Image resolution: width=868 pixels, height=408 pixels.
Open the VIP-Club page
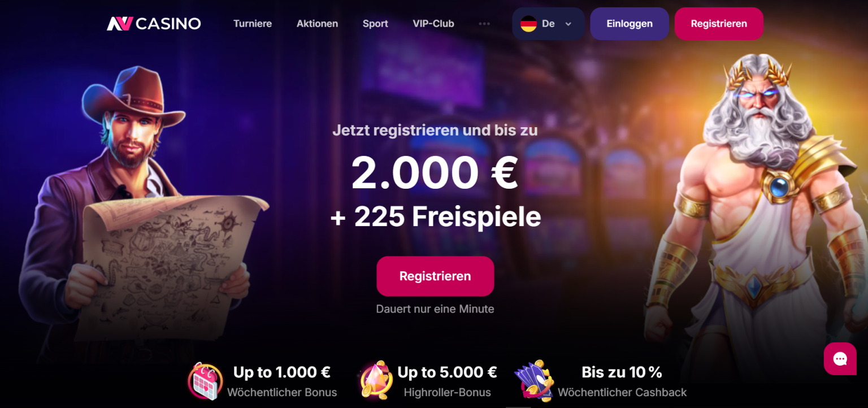433,24
